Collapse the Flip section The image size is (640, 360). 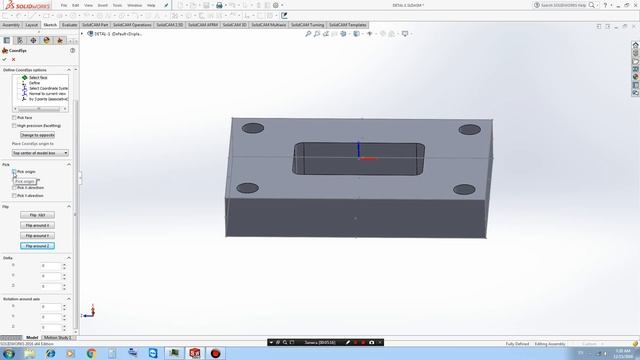click(69, 207)
